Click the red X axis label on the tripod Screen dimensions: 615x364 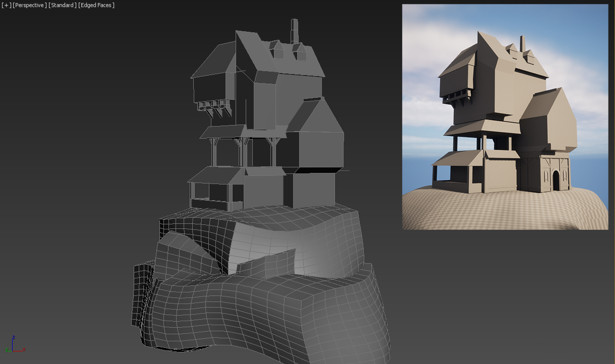click(24, 349)
